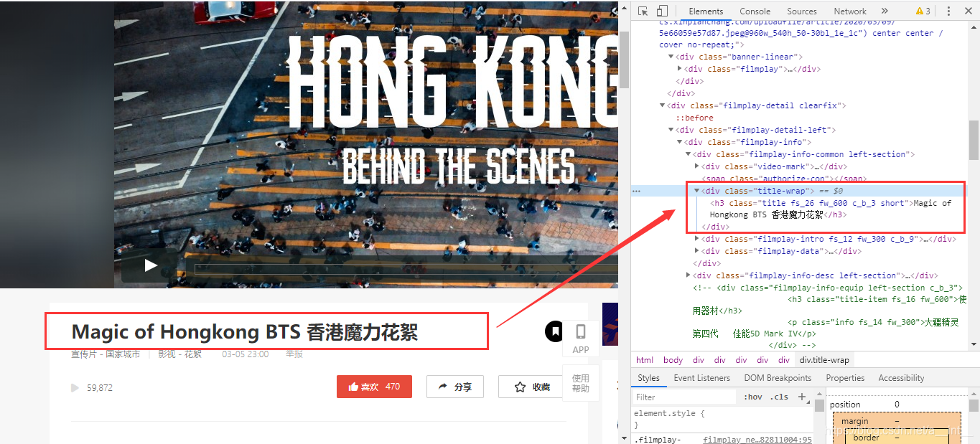The height and width of the screenshot is (444, 980).
Task: Toggle device toolbar icon in DevTools
Action: (x=662, y=11)
